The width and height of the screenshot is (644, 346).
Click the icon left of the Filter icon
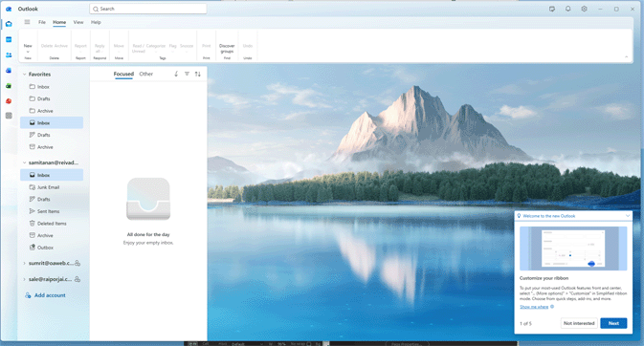(176, 74)
